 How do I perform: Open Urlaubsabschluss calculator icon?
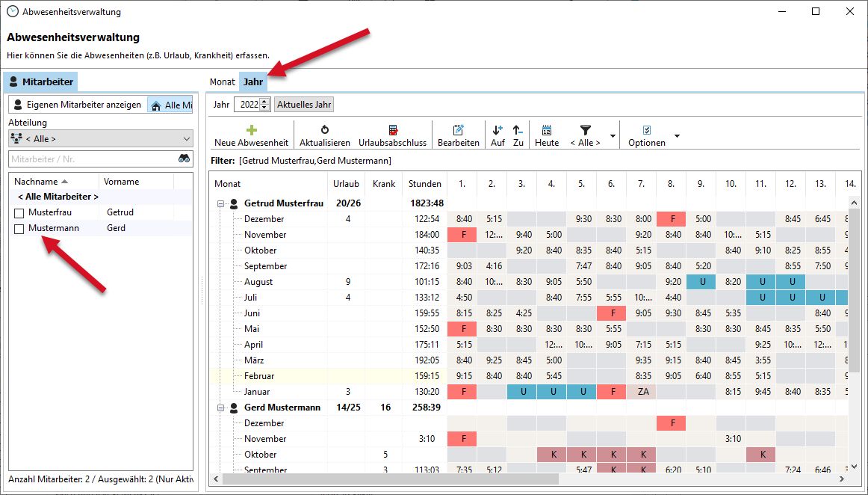[x=392, y=130]
